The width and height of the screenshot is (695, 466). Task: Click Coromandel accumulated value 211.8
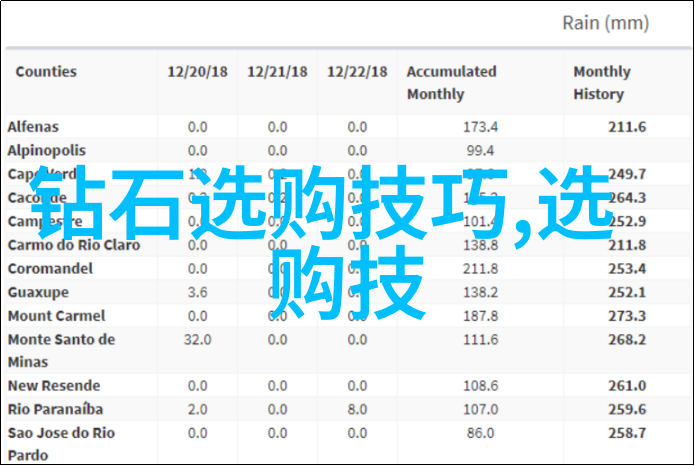480,269
